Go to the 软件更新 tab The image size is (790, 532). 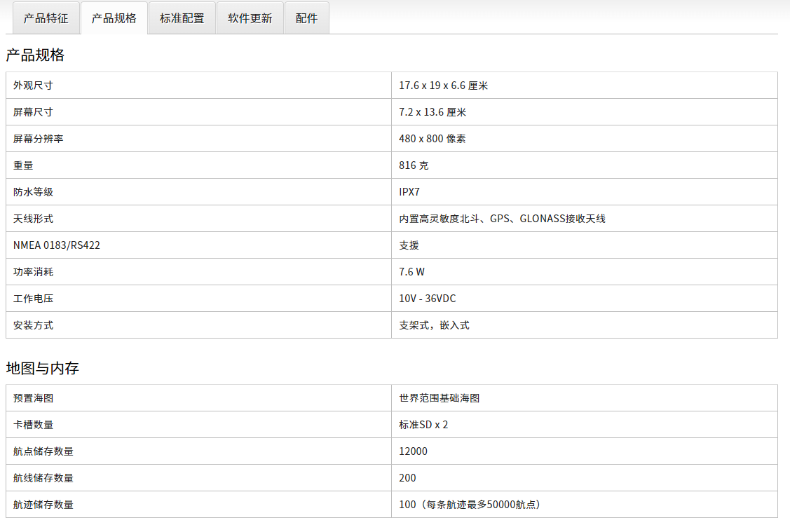[x=250, y=18]
